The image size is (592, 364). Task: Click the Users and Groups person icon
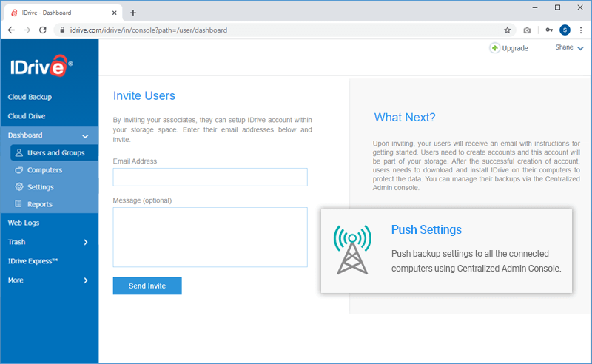click(19, 152)
